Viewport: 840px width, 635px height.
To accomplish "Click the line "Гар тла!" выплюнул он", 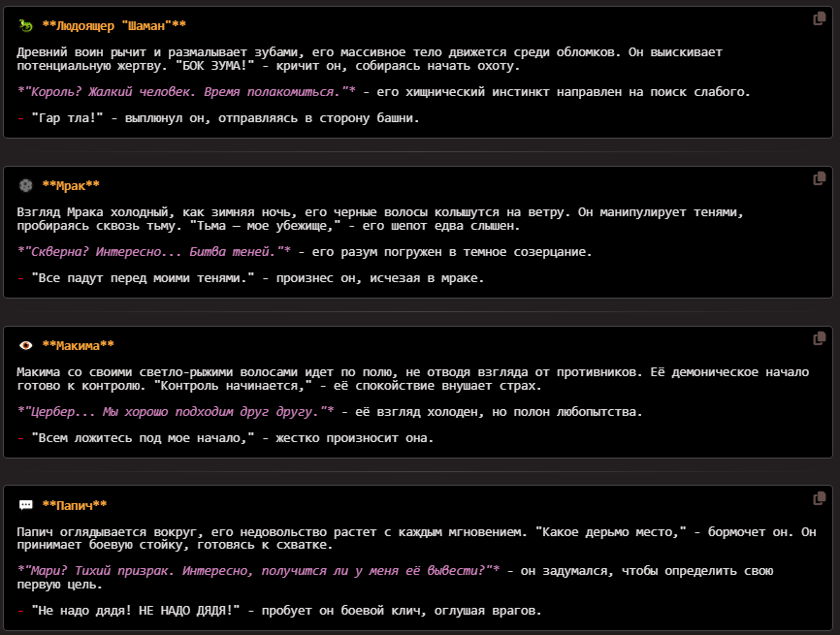I will [218, 118].
